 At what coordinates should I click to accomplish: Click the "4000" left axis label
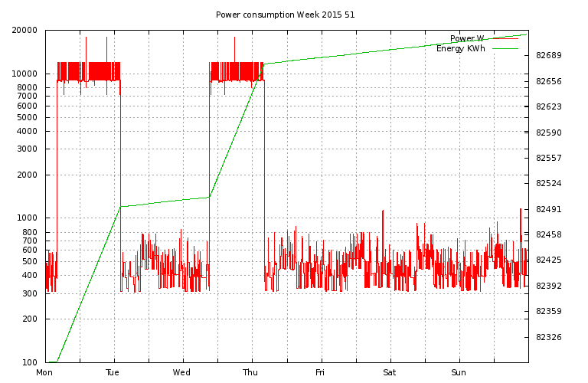[28, 131]
